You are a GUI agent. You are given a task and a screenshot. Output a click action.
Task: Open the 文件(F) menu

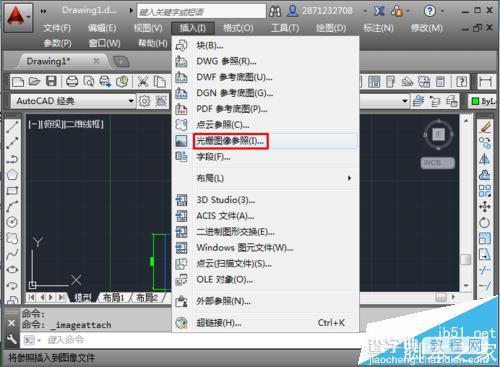(57, 28)
